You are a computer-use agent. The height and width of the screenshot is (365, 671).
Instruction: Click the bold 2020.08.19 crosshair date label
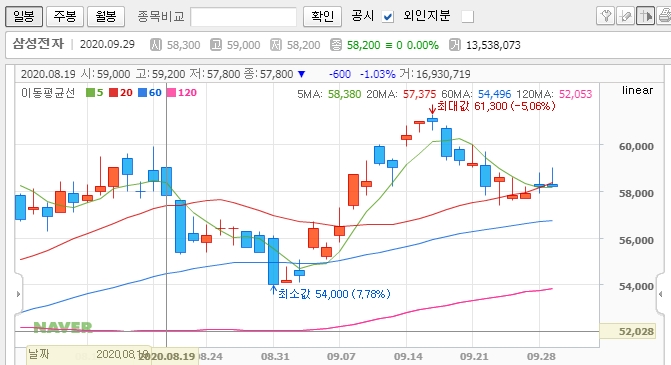(167, 356)
